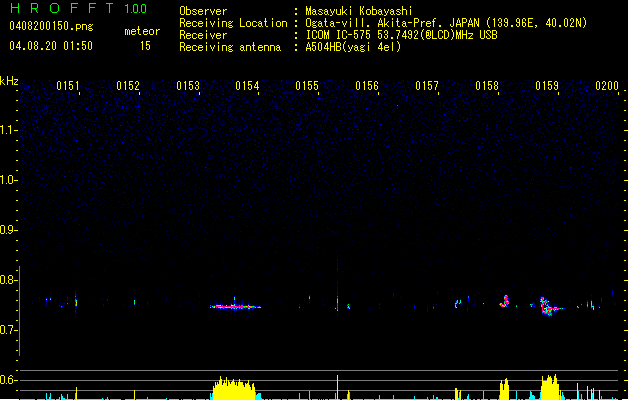Viewport: 629px width, 400px height.
Task: Click the curled meteor echo after 0158
Action: 504,301
